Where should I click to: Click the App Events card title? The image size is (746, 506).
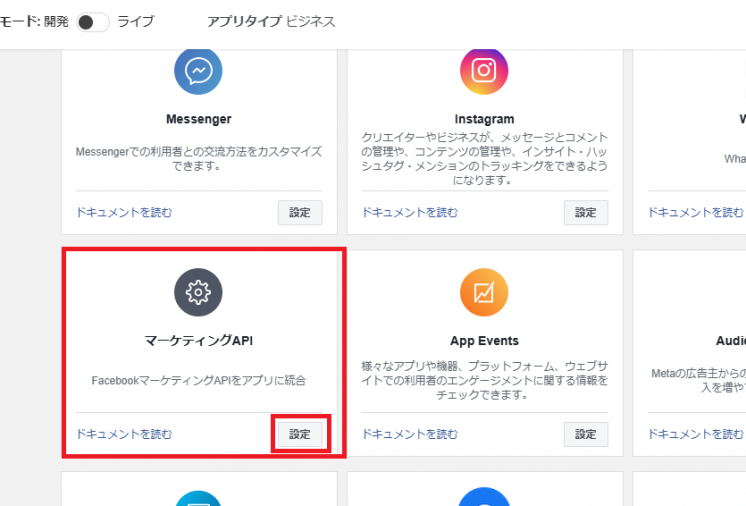coord(484,341)
